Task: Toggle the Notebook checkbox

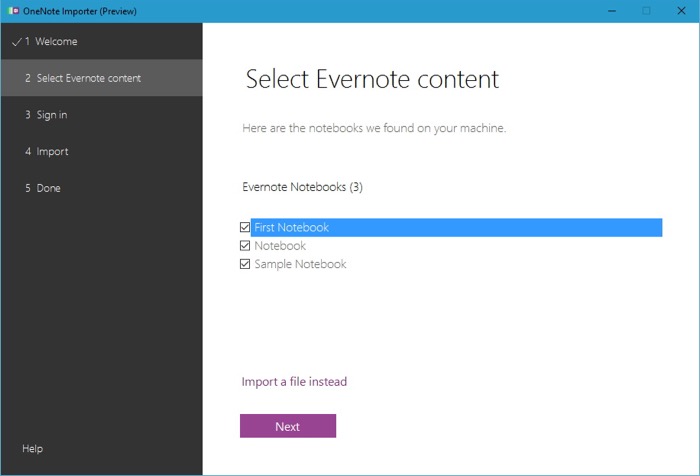Action: tap(246, 246)
